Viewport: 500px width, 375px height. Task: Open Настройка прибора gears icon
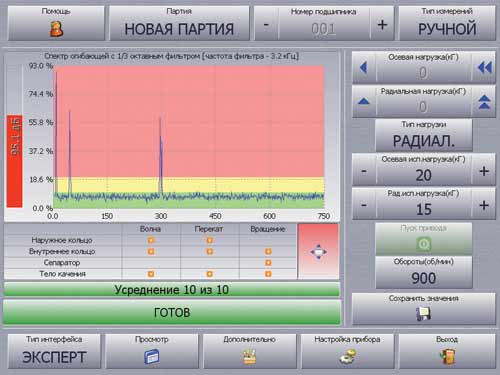(x=348, y=357)
